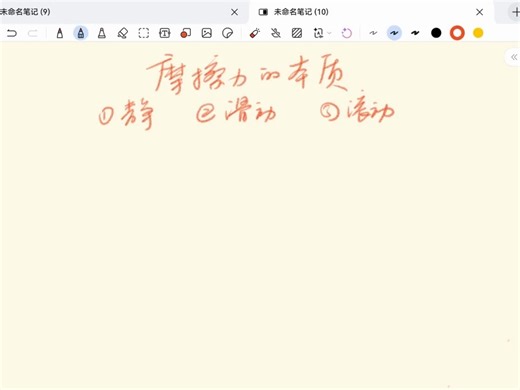The width and height of the screenshot is (520, 390).
Task: Click the greyed redo arrow
Action: pos(33,33)
